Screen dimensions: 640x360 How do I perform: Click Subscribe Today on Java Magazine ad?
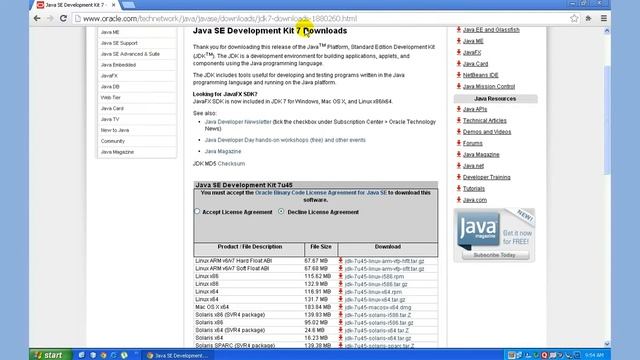pyautogui.click(x=495, y=255)
